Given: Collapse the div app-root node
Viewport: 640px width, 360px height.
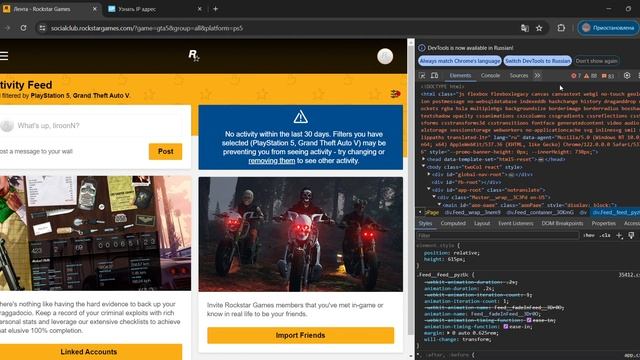Looking at the screenshot, I should 429,189.
